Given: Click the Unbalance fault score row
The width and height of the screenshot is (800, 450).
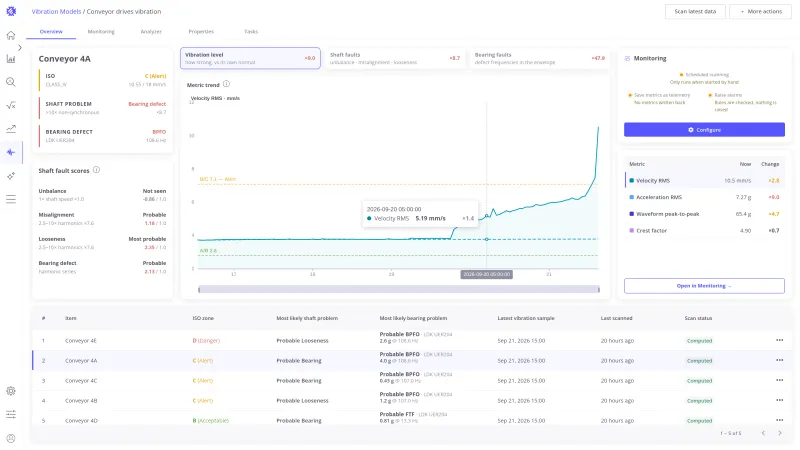Looking at the screenshot, I should point(102,195).
